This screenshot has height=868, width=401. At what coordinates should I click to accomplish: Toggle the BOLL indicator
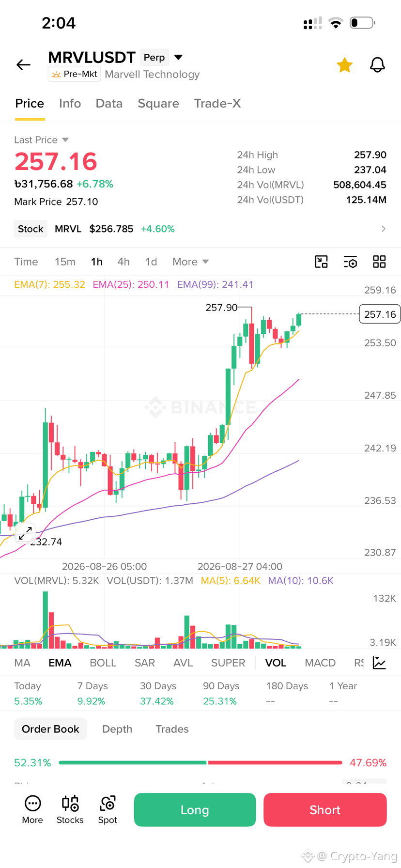click(103, 663)
